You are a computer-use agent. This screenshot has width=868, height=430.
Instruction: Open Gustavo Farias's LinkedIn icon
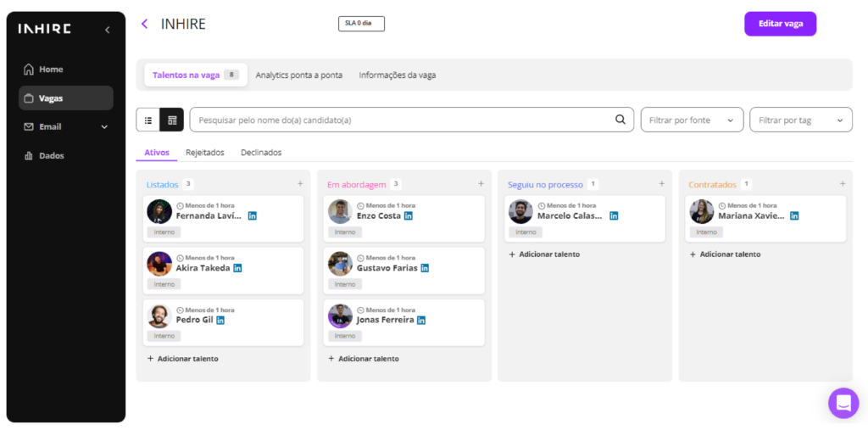tap(425, 268)
